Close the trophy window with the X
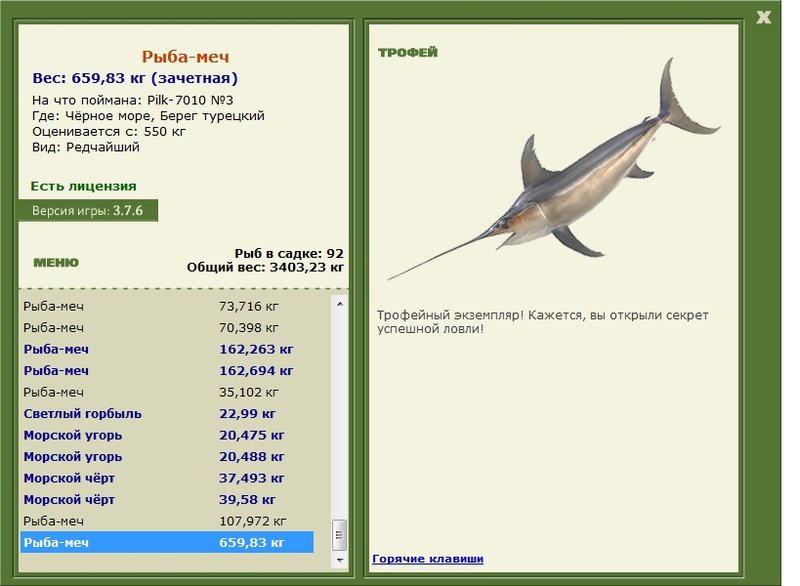Screen dimensions: 800x586 click(x=763, y=17)
